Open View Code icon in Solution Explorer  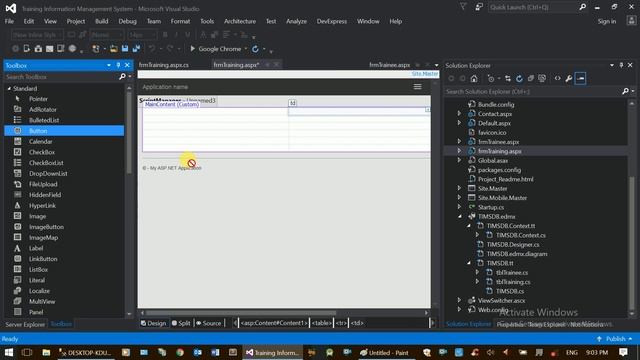pos(558,78)
